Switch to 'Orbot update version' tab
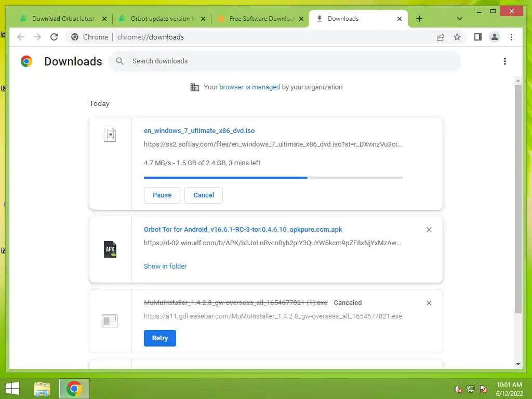The height and width of the screenshot is (399, 532). pyautogui.click(x=162, y=19)
